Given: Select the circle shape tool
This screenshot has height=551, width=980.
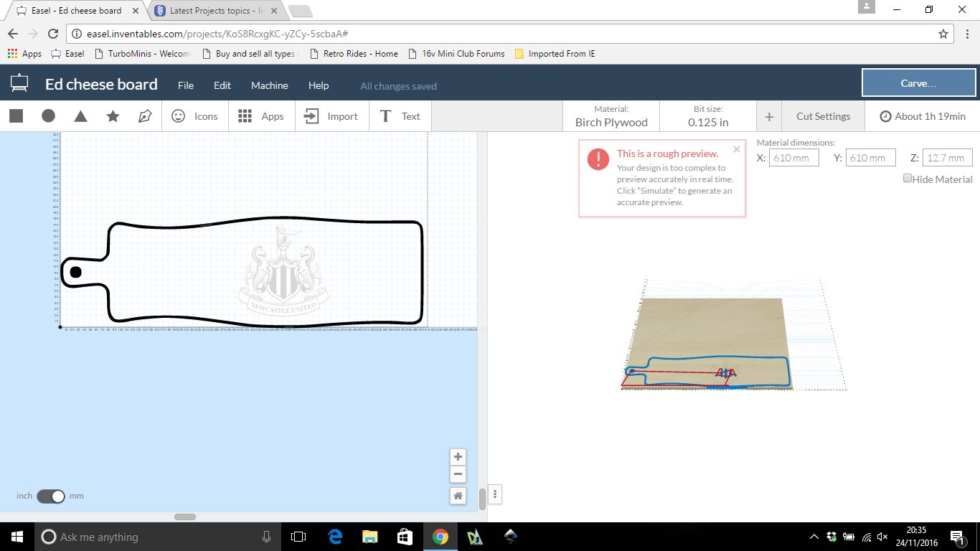Looking at the screenshot, I should 48,116.
